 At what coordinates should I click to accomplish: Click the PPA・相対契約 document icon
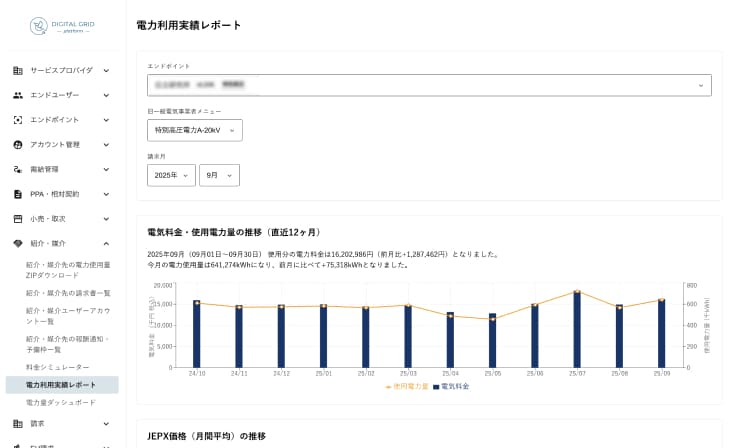click(18, 194)
